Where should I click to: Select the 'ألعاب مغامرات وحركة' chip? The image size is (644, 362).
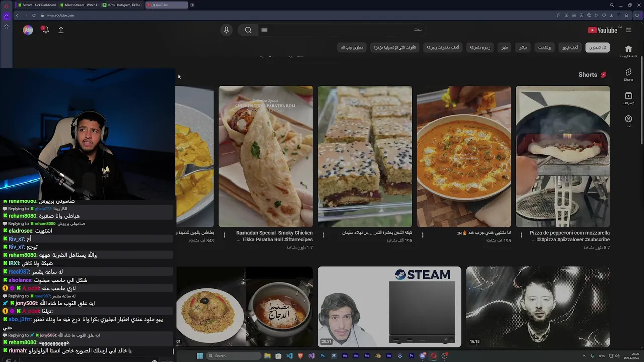443,47
